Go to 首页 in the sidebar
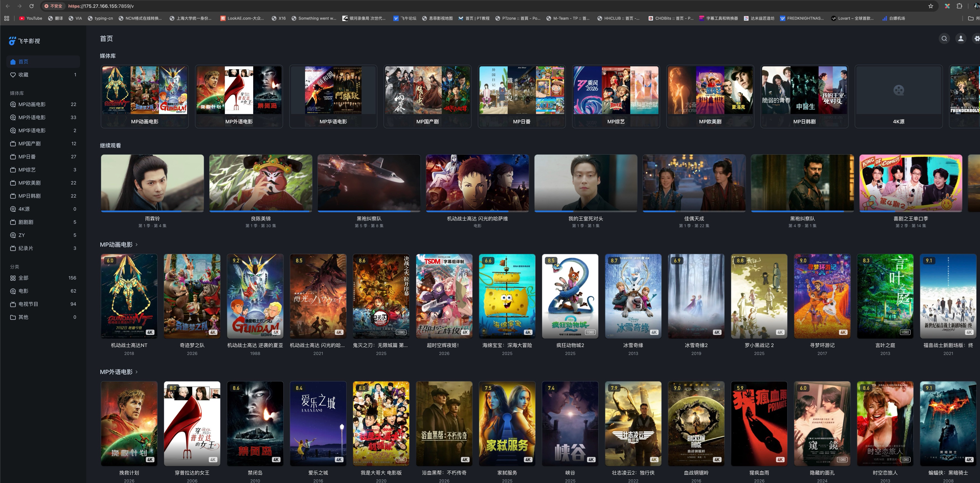This screenshot has width=980, height=483. click(43, 62)
